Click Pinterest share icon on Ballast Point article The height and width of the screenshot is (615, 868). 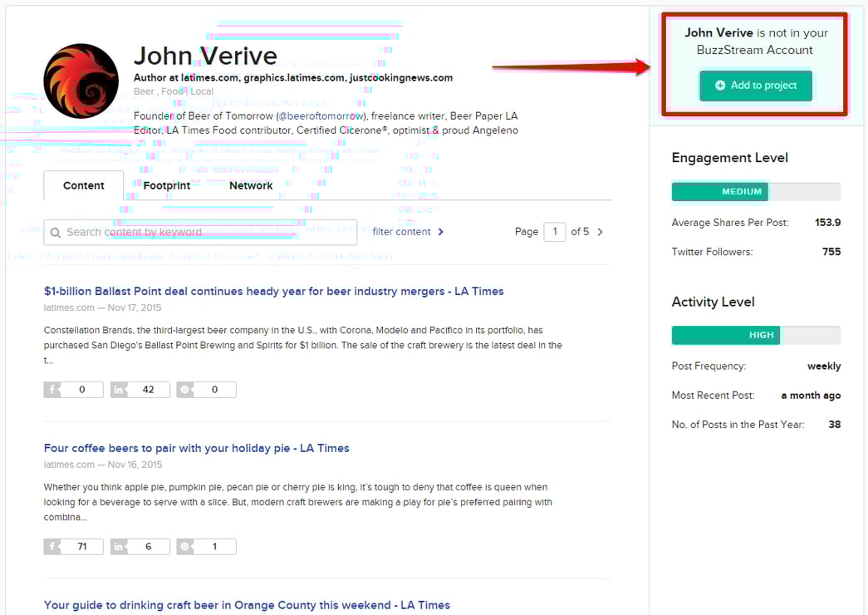pos(185,390)
